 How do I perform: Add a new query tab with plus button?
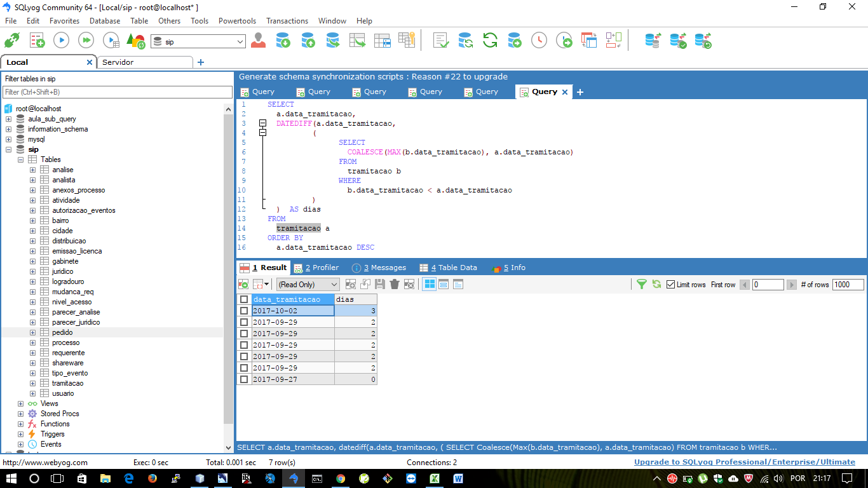click(580, 92)
